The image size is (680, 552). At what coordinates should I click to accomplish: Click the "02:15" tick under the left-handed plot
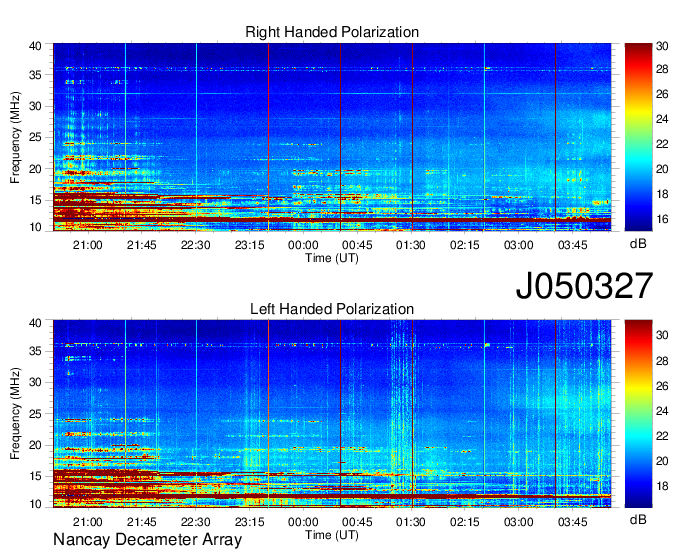[465, 522]
